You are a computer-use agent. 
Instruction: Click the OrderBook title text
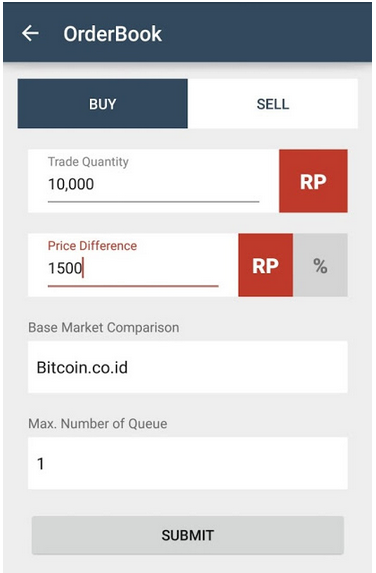113,34
